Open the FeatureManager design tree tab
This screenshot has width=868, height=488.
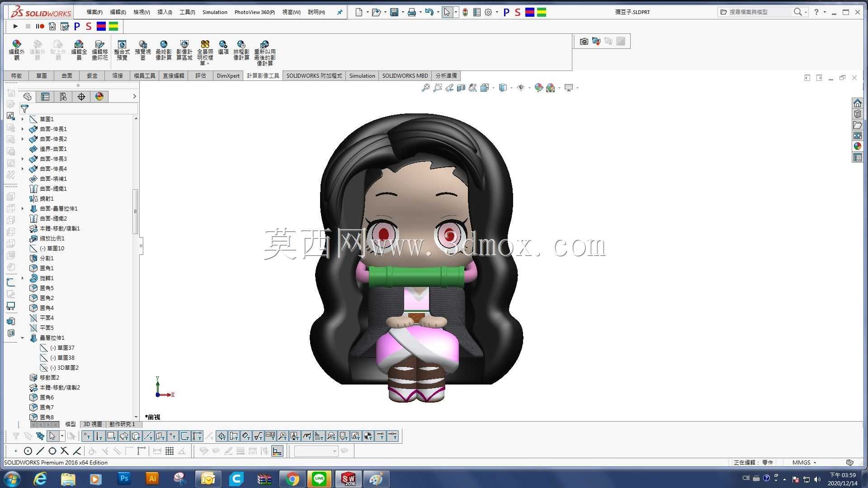tap(27, 96)
